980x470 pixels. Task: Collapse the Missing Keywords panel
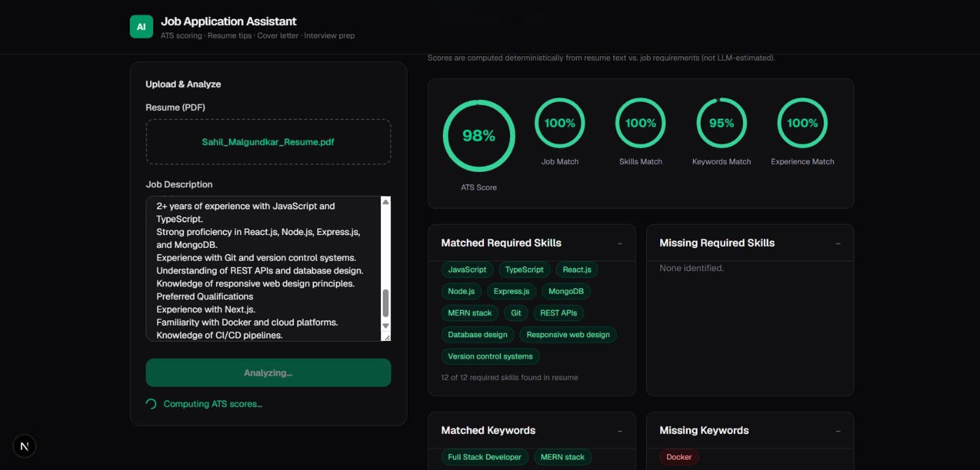point(838,431)
